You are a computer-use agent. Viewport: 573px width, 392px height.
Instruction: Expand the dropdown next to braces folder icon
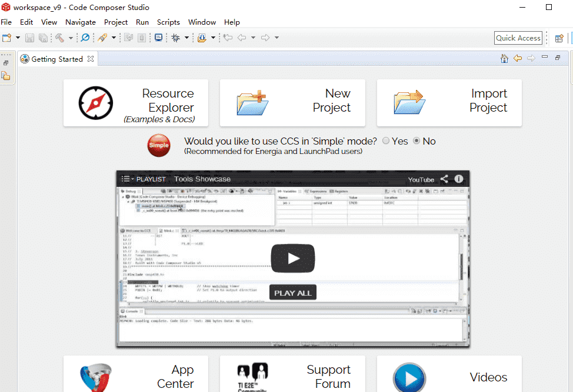tap(213, 38)
